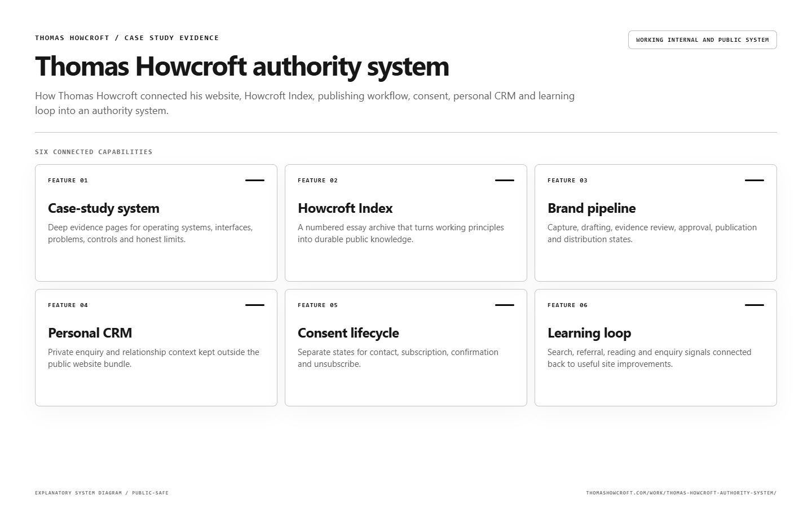Click description starting 'A numbered essay archive'
This screenshot has width=812, height=508.
point(401,233)
